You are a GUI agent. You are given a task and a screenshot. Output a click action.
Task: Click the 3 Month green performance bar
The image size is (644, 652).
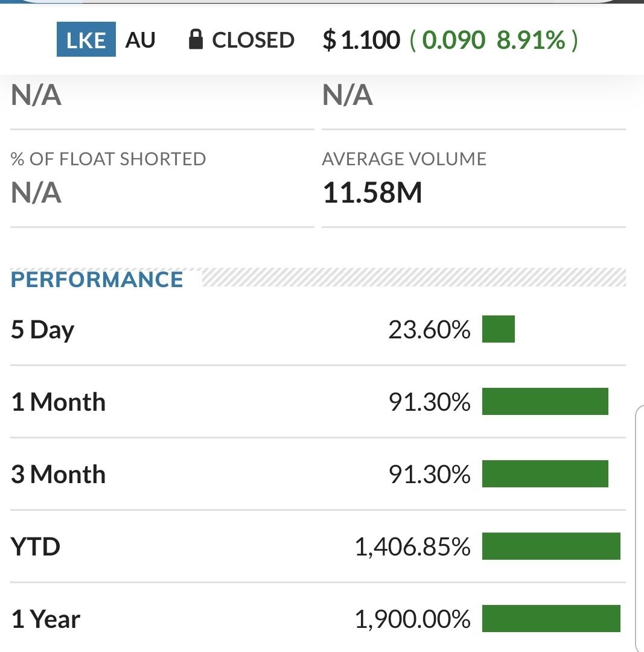pyautogui.click(x=545, y=473)
